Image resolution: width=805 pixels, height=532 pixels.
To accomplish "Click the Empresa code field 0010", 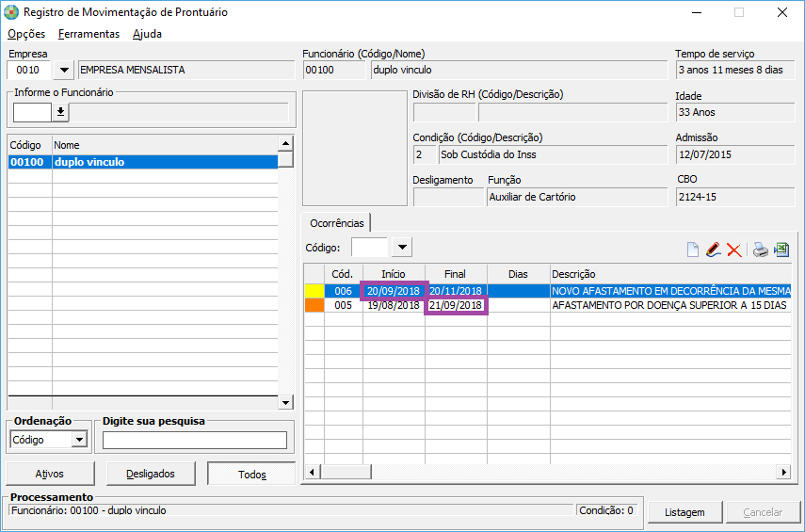I will [x=28, y=70].
